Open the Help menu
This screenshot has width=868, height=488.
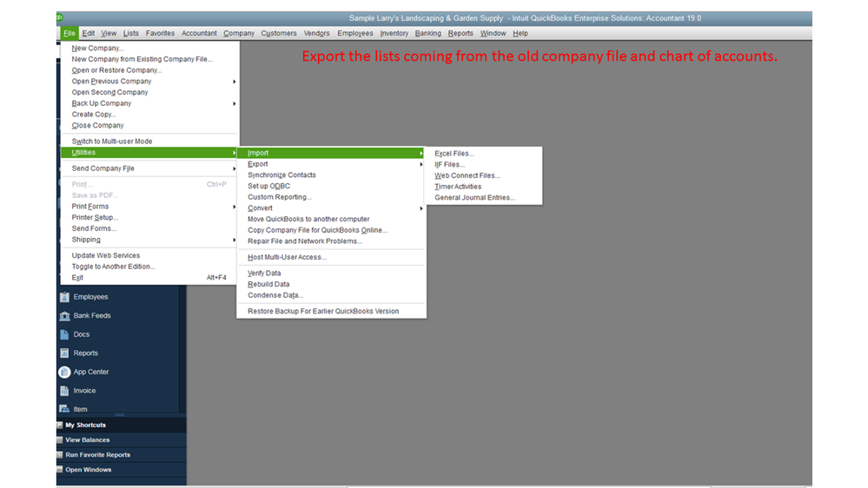(x=520, y=33)
